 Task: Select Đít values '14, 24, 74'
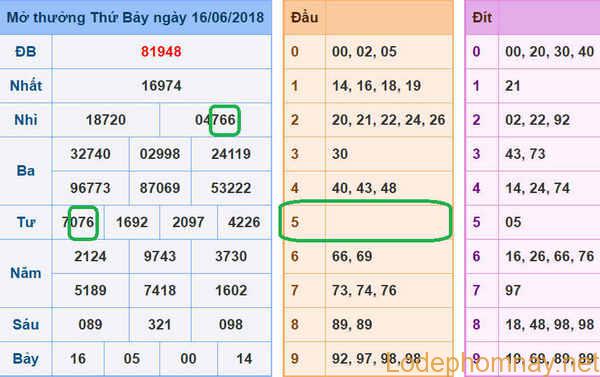tap(538, 188)
